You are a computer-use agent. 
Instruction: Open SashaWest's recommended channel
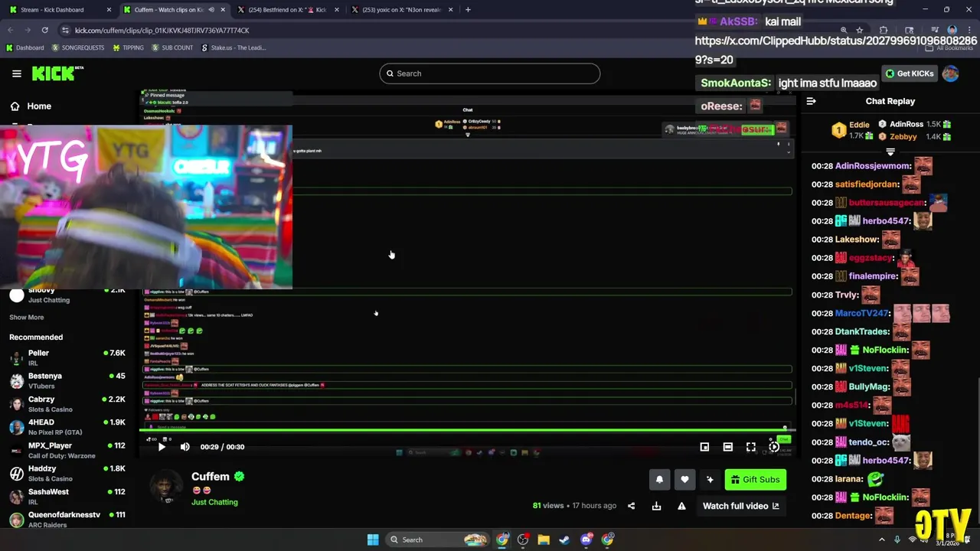point(67,496)
